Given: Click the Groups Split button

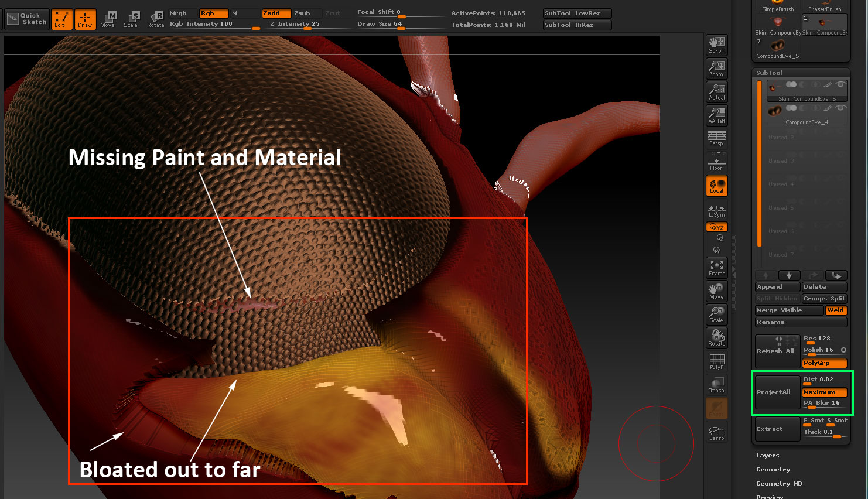Looking at the screenshot, I should pos(824,299).
